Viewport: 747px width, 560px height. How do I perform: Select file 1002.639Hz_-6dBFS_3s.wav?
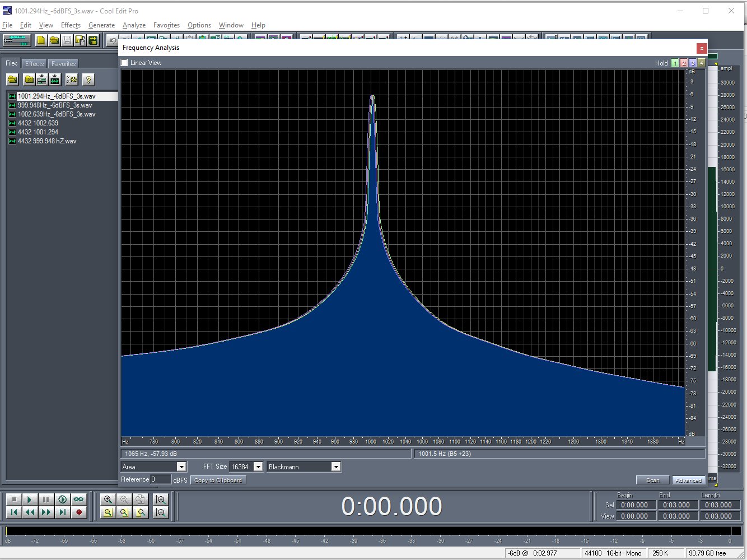tap(57, 114)
